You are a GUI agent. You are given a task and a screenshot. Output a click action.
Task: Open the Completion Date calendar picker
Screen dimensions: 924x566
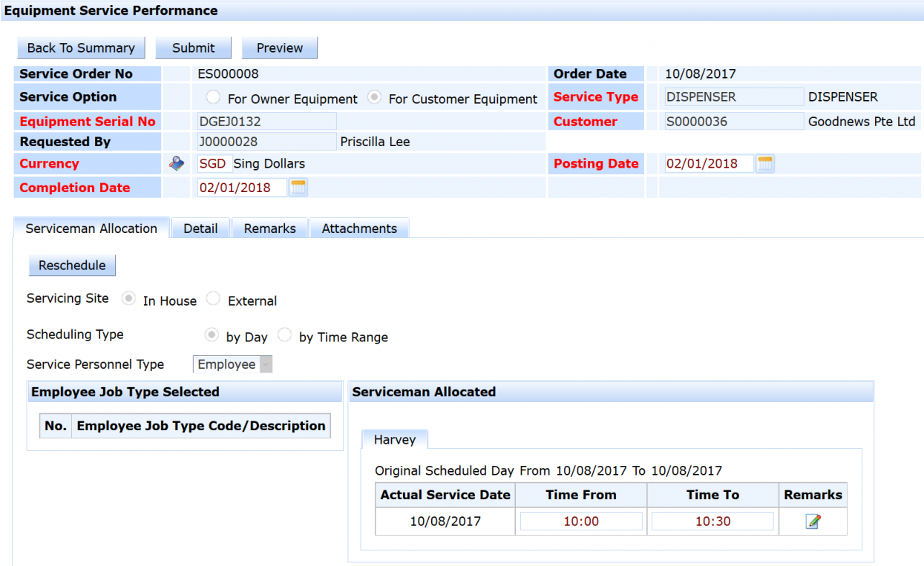point(298,188)
